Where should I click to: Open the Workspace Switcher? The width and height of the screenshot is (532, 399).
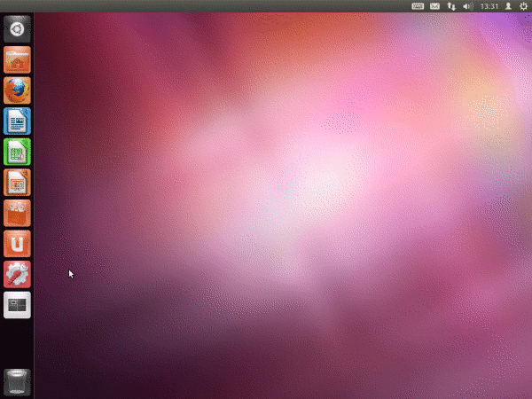pos(17,305)
